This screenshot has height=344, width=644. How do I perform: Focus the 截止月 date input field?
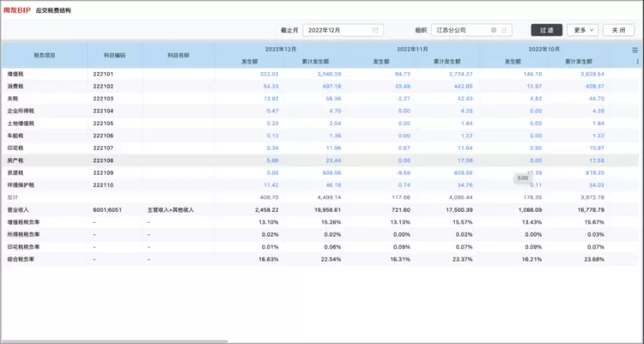point(337,30)
